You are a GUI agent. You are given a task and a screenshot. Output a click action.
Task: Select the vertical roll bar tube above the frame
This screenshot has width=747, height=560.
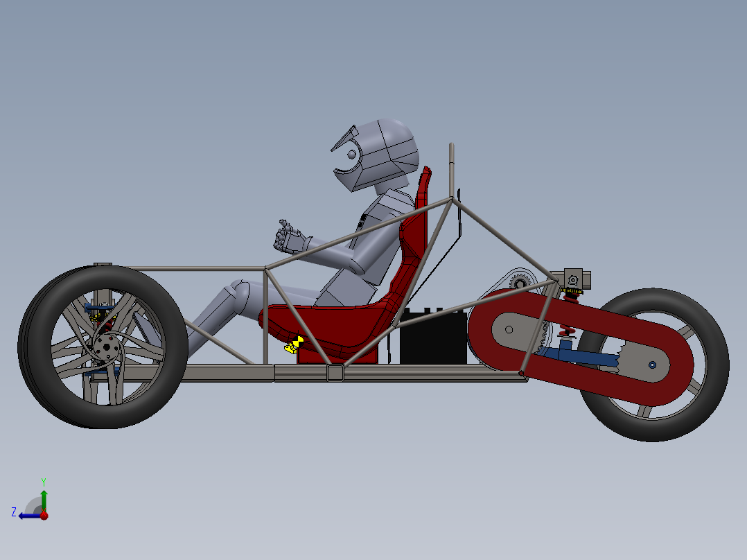(452, 169)
